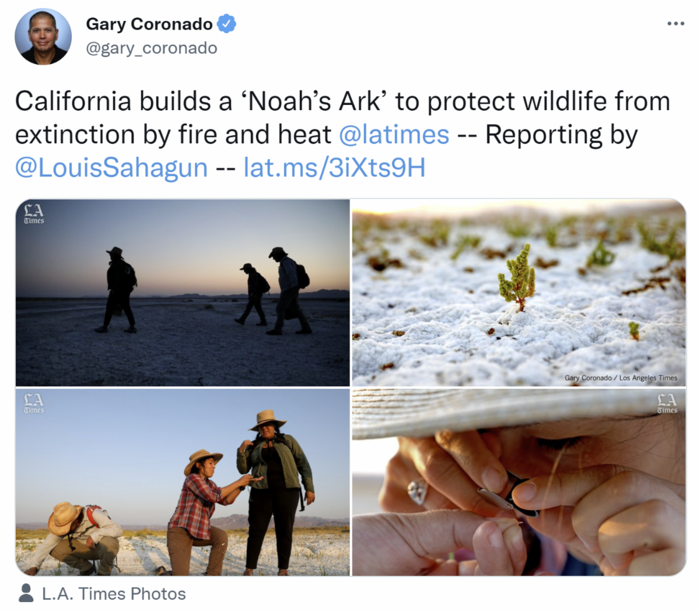Click the person icon beside L.A. Times Photos

coord(26,593)
